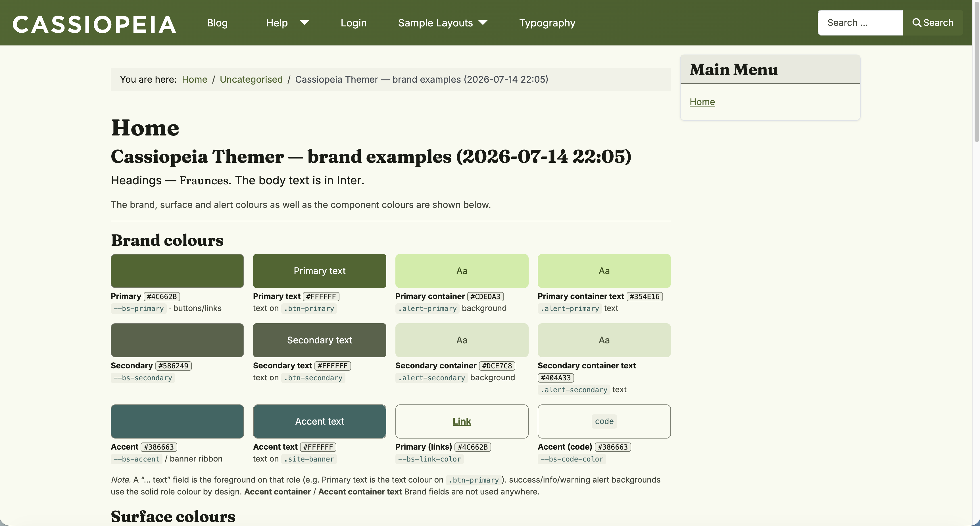Click the Secondary container swatch #DCE7C8
This screenshot has height=526, width=980.
pyautogui.click(x=462, y=340)
